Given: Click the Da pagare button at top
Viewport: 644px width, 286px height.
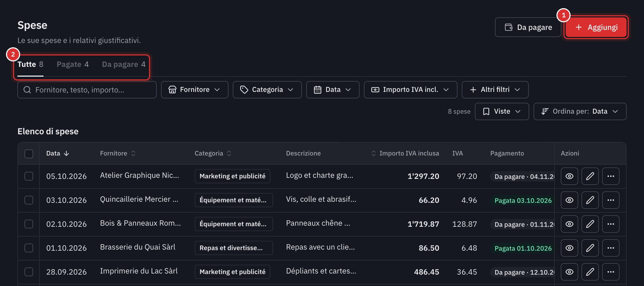Looking at the screenshot, I should (528, 27).
